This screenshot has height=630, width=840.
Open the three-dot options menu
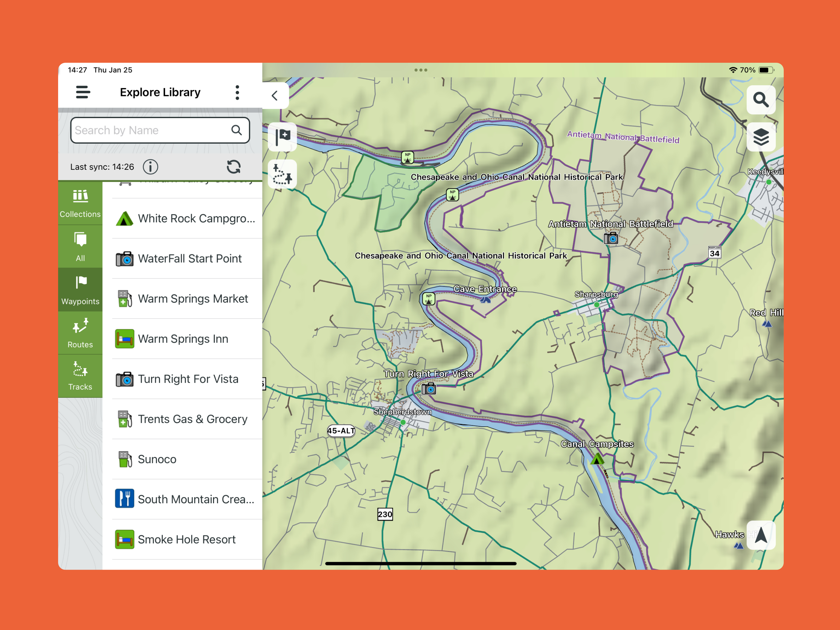(x=237, y=92)
